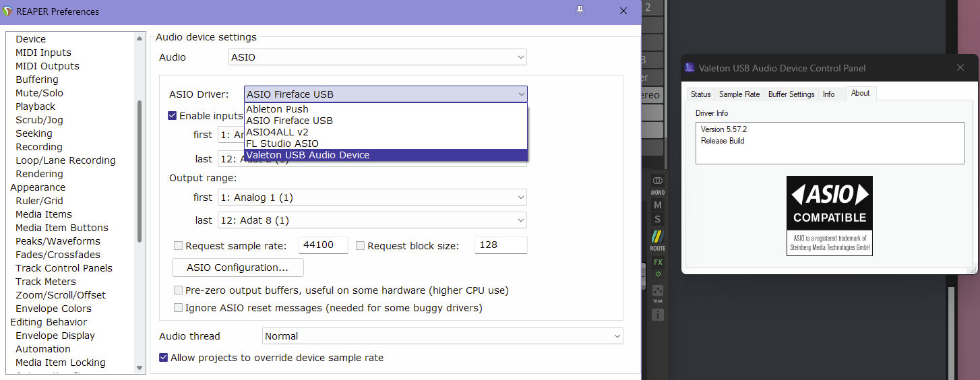Enable the Request block size checkbox

[x=360, y=246]
